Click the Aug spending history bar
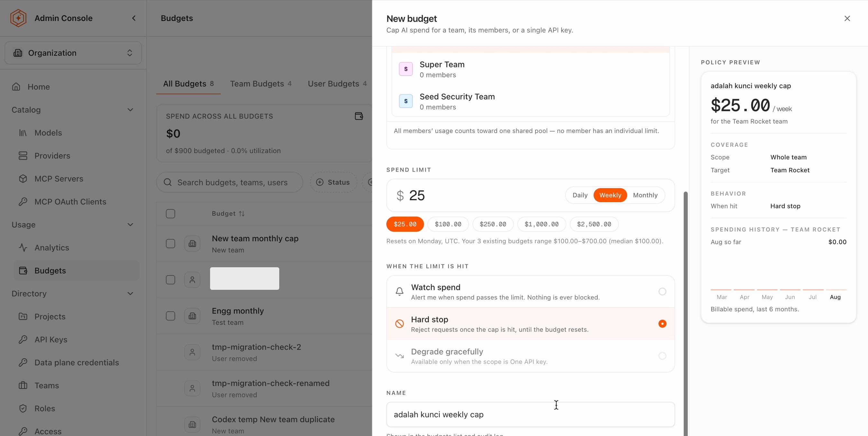Viewport: 868px width, 436px height. pos(836,290)
